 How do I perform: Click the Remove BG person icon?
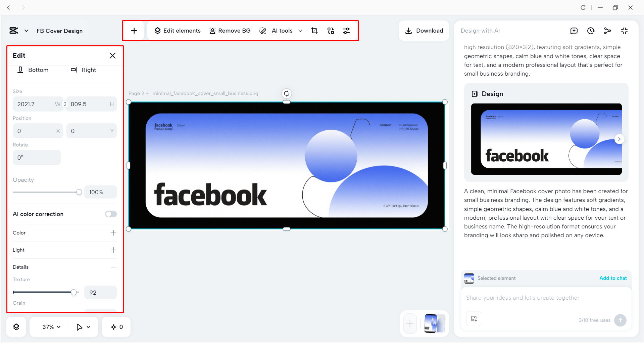212,31
